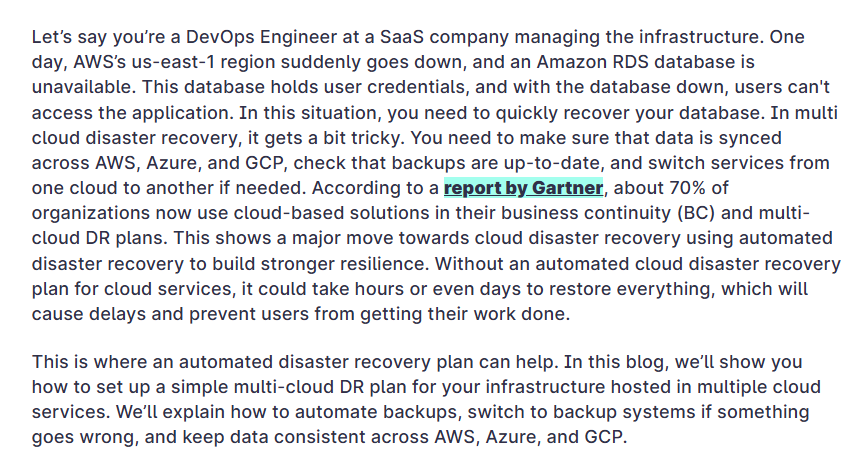This screenshot has width=865, height=471.
Task: Click the phrase 'a bit tricky'
Action: [356, 138]
